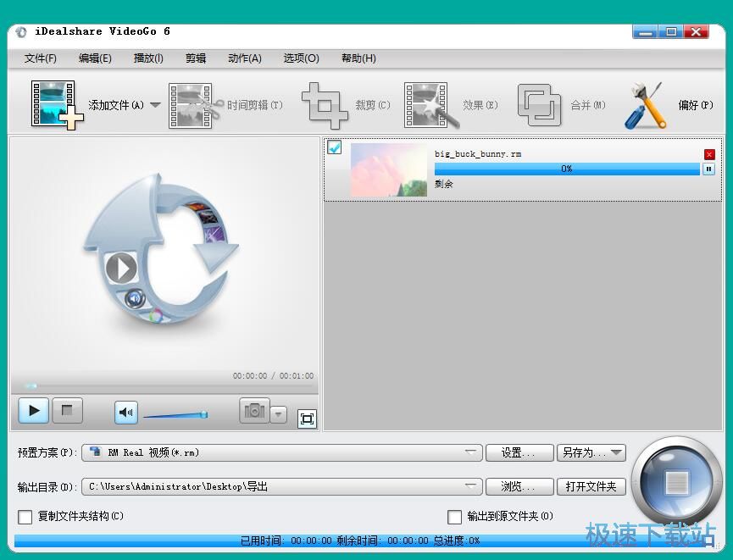Expand the snapshot options dropdown arrow

[x=279, y=414]
